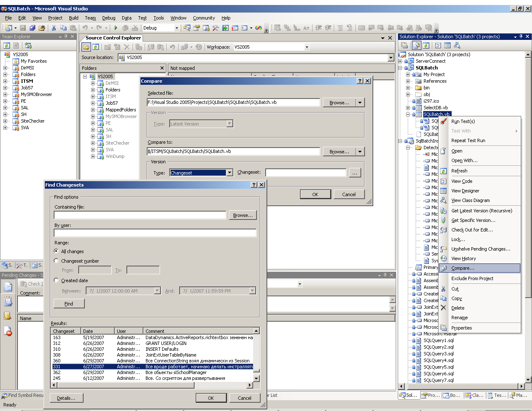Switch to the Source Control Explorer tab
This screenshot has height=411, width=532.
tap(113, 38)
